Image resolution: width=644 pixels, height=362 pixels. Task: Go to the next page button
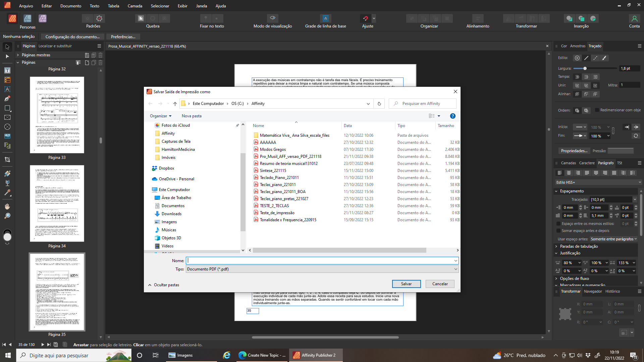point(43,345)
